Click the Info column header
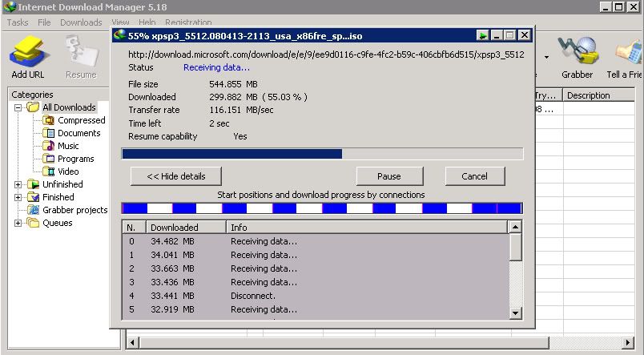 (x=367, y=228)
